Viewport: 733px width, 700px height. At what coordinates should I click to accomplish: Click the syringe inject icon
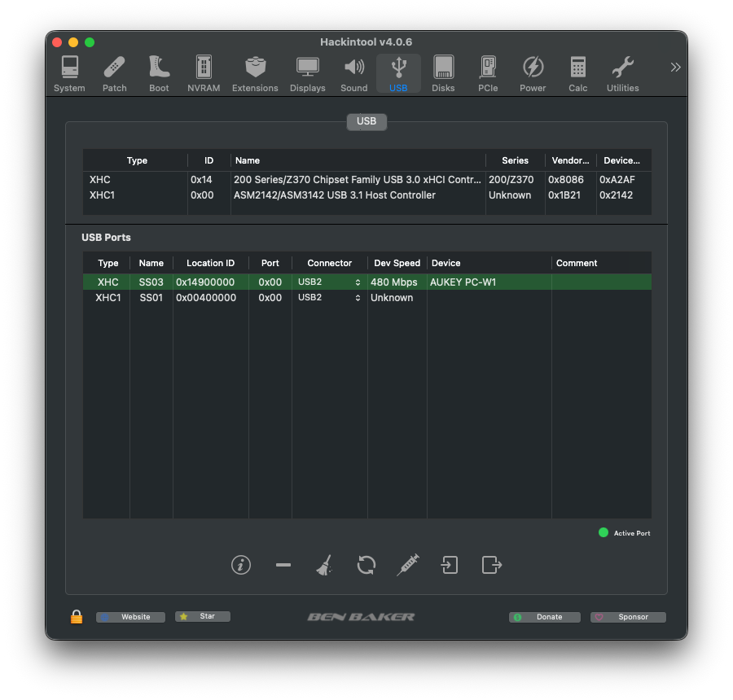[408, 565]
